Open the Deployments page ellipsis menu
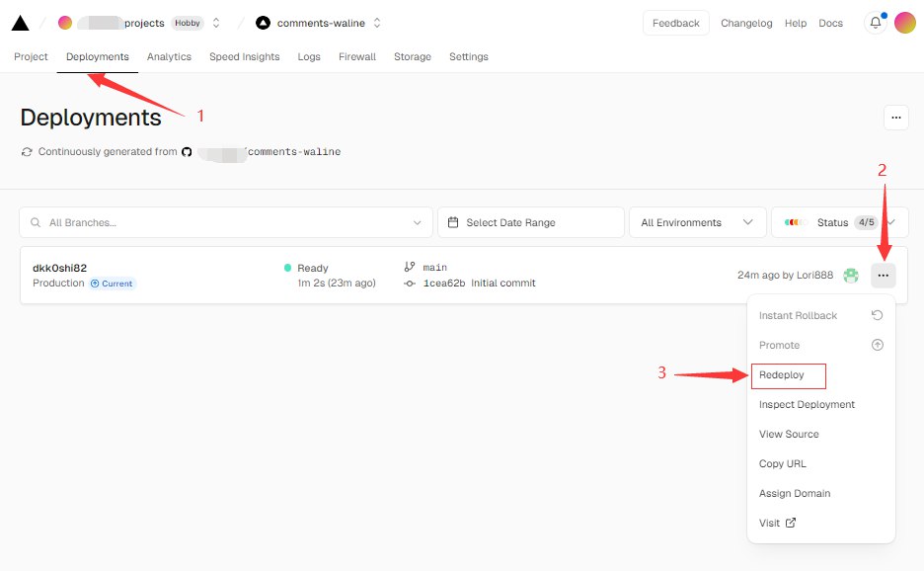 (x=895, y=118)
